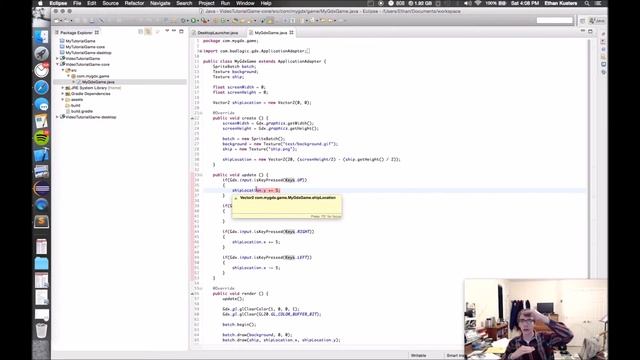The width and height of the screenshot is (640, 360).
Task: Click the New Java Class toolbar icon
Action: tap(224, 20)
